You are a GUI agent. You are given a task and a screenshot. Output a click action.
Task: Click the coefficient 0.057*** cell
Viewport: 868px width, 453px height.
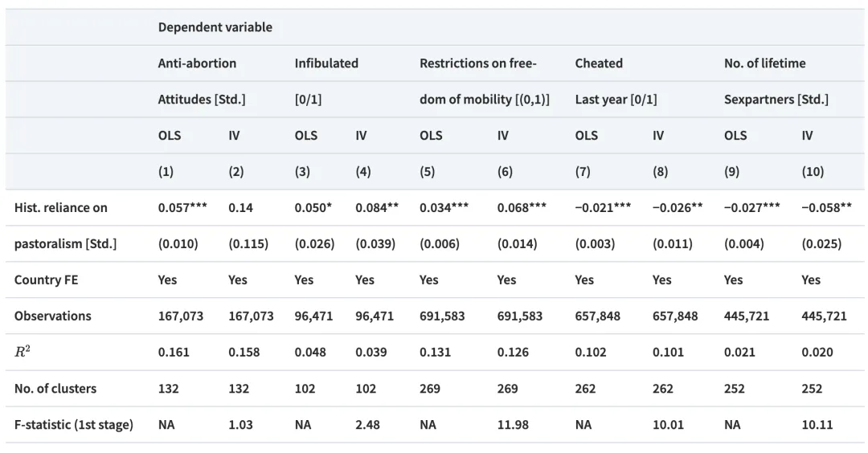point(182,208)
